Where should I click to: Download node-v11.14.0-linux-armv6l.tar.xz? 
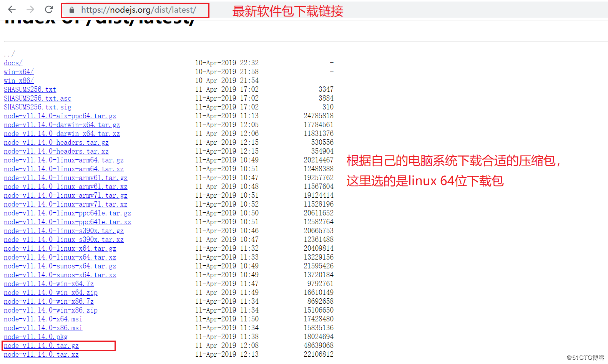click(x=66, y=186)
